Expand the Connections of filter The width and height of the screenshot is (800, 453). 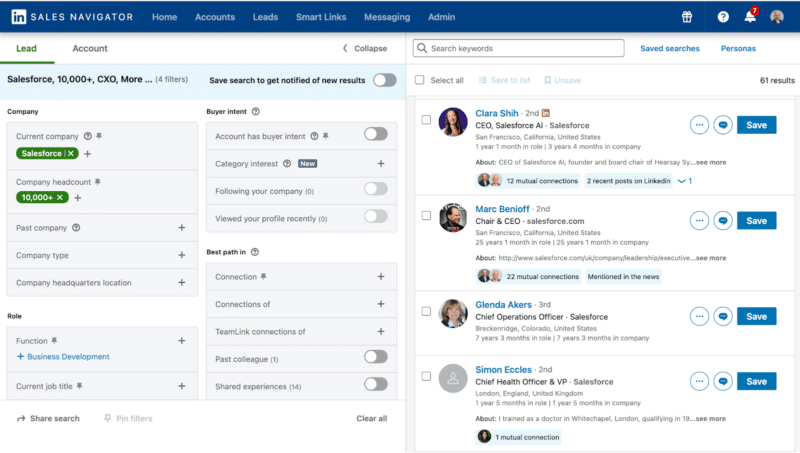381,304
